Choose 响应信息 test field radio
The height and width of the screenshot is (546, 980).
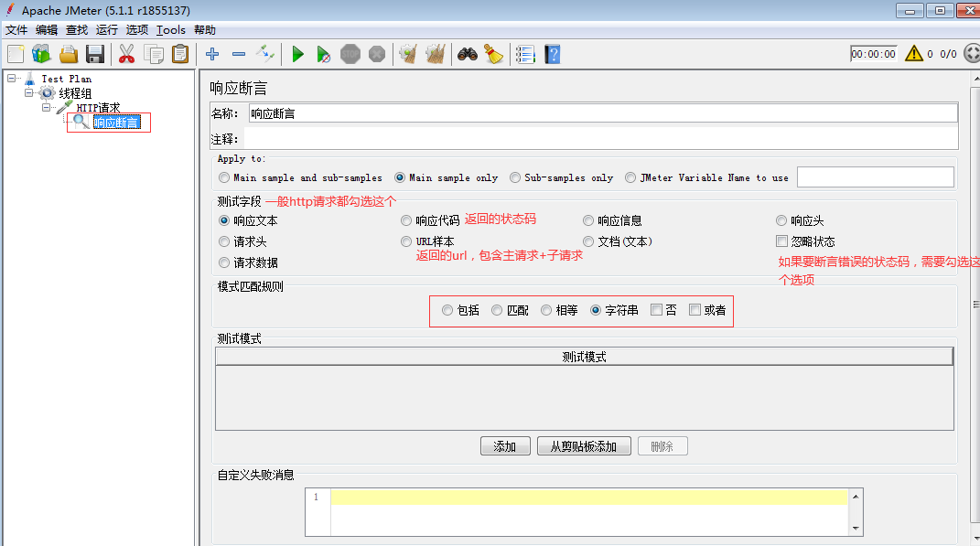[x=588, y=220]
